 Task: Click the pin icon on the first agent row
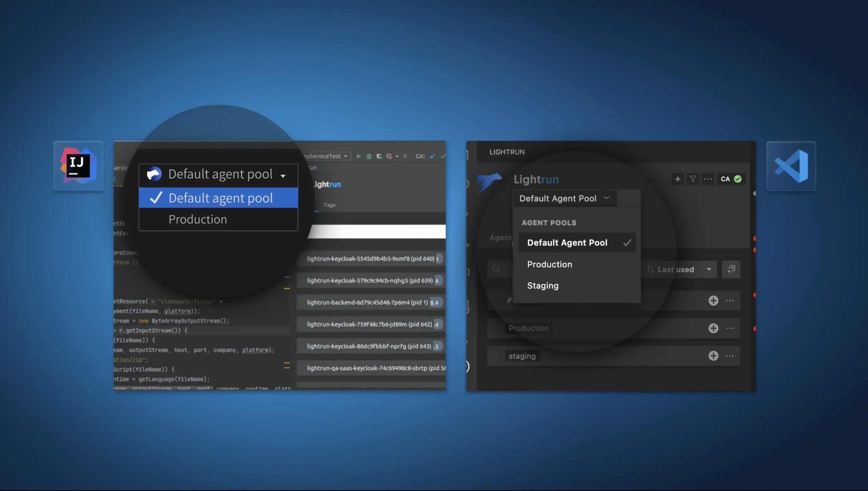[509, 300]
